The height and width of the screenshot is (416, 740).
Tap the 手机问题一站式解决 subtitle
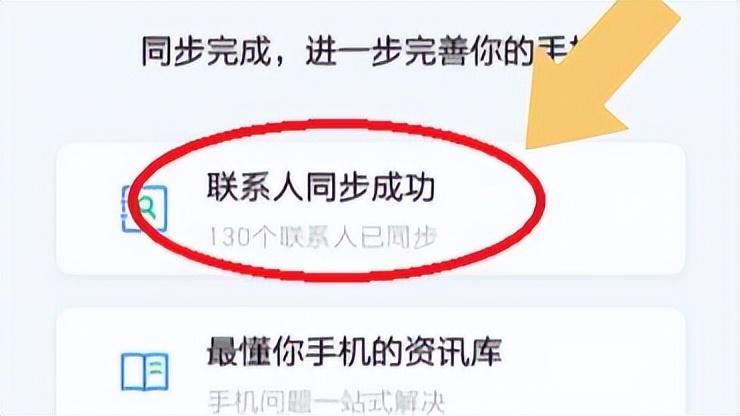[x=326, y=403]
